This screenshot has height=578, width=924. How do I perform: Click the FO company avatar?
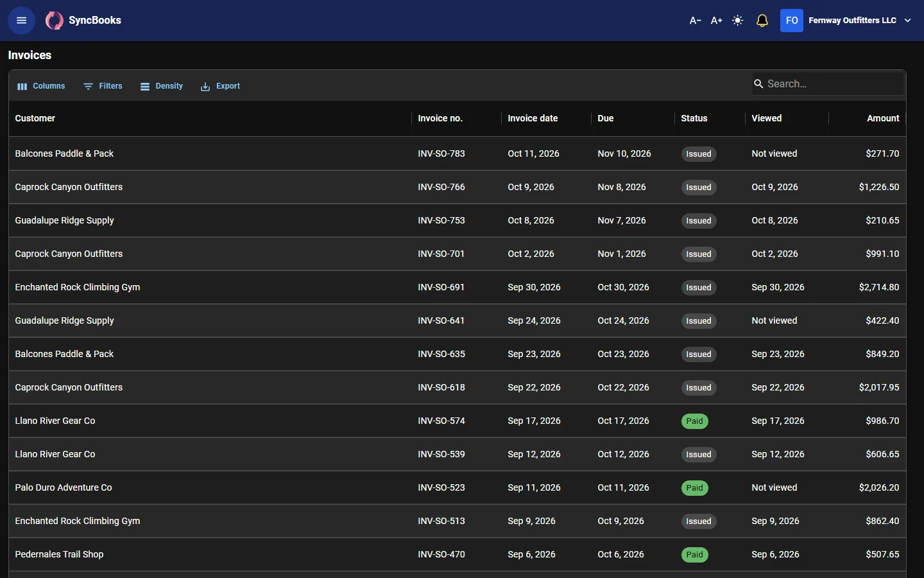coord(792,21)
